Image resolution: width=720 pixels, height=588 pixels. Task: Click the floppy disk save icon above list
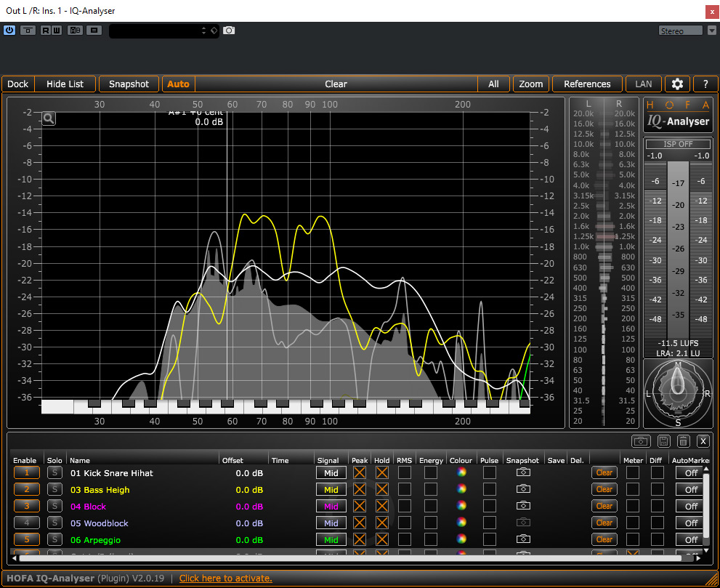coord(663,441)
